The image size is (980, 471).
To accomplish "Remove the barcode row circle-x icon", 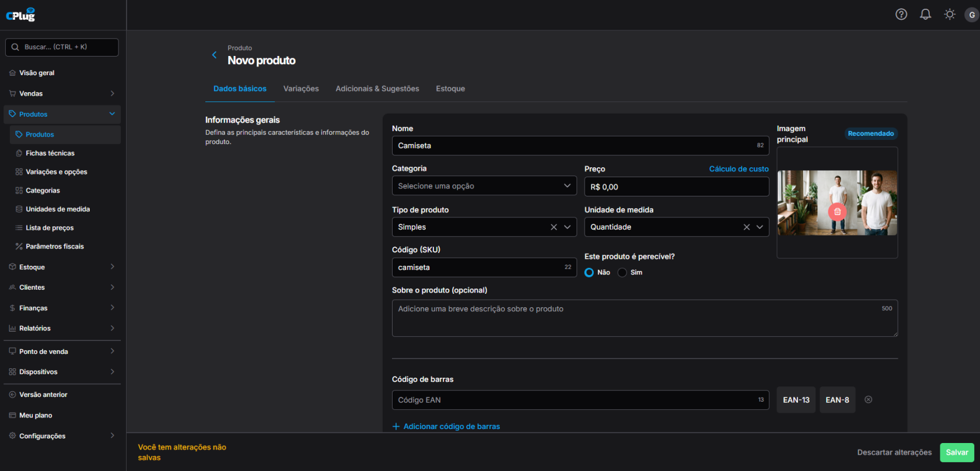I will point(868,399).
